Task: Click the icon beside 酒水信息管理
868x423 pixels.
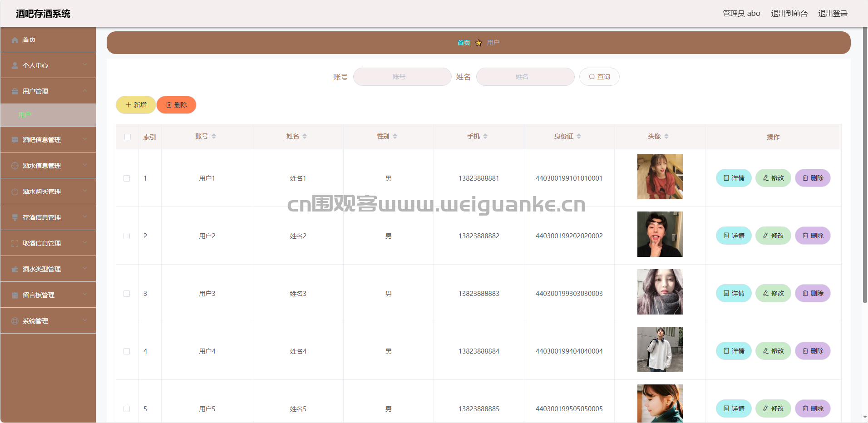Action: tap(15, 166)
